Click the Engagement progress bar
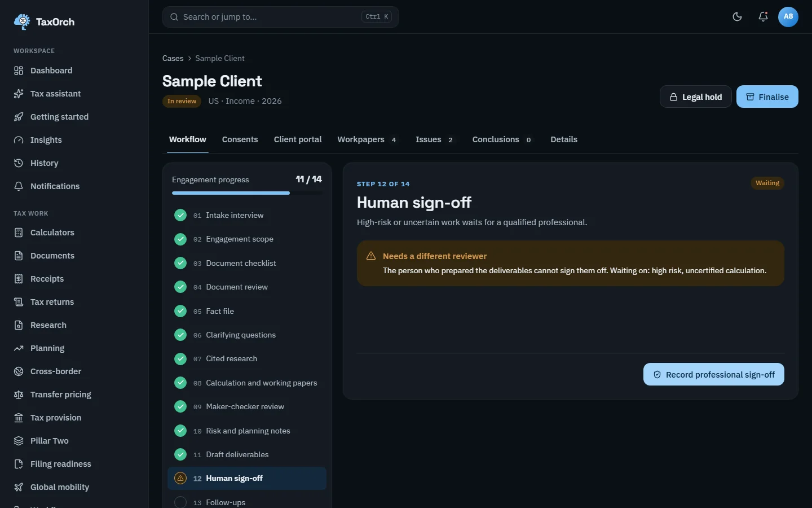Viewport: 812px width, 508px height. (x=247, y=193)
